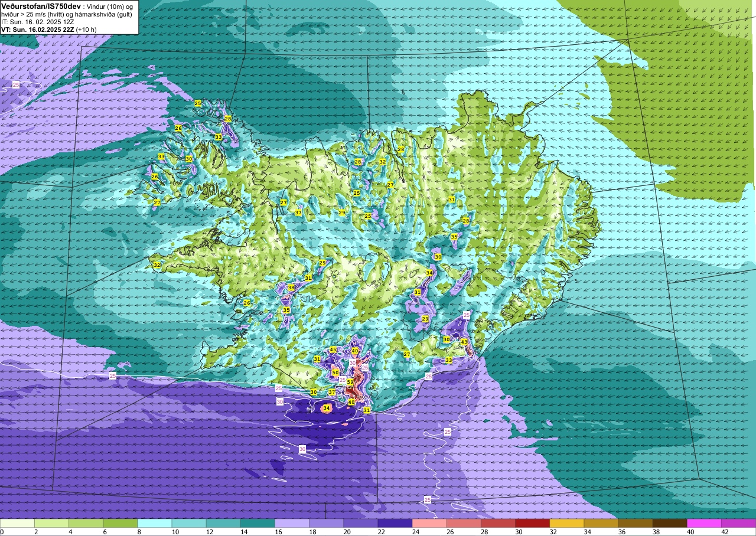Click the 34 label on the orange offshore spot
The image size is (756, 536).
pos(327,408)
